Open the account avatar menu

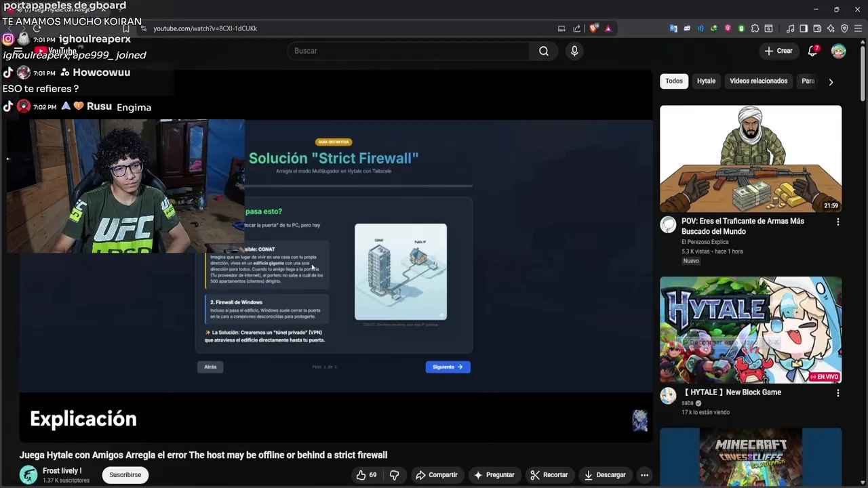coord(839,51)
